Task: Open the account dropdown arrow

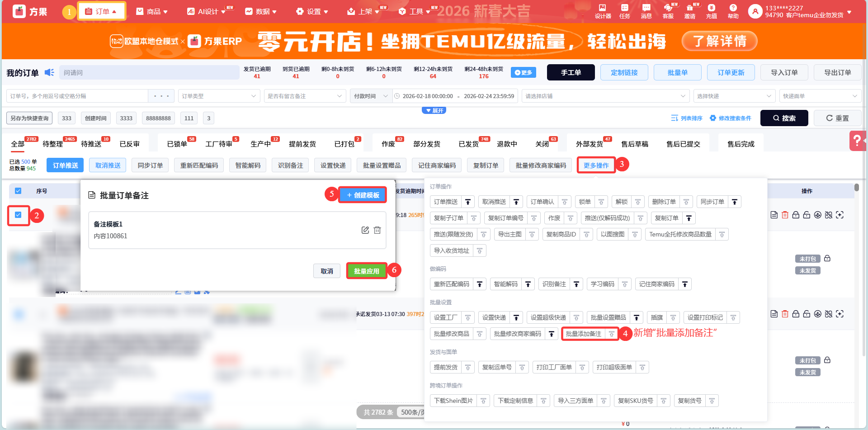Action: click(849, 12)
